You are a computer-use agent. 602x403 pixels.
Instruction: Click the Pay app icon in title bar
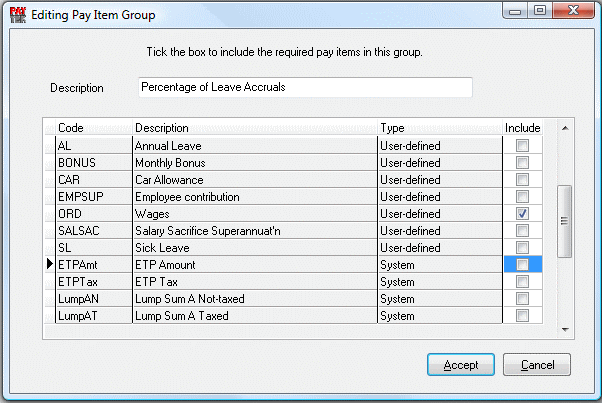tap(18, 15)
